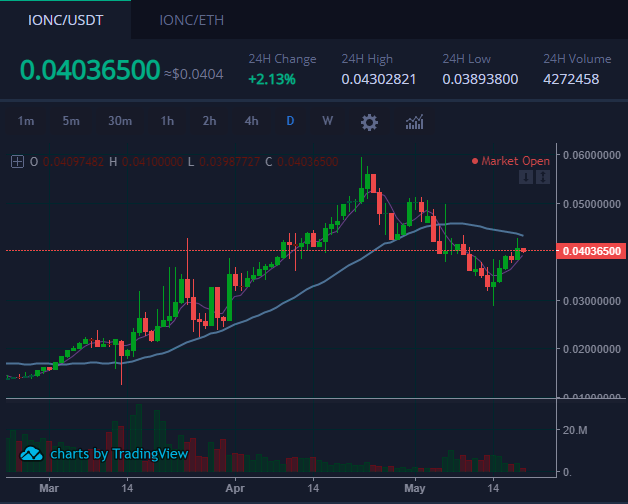Click the up-down arrow button under Market Open
The width and height of the screenshot is (628, 504).
pos(543,177)
